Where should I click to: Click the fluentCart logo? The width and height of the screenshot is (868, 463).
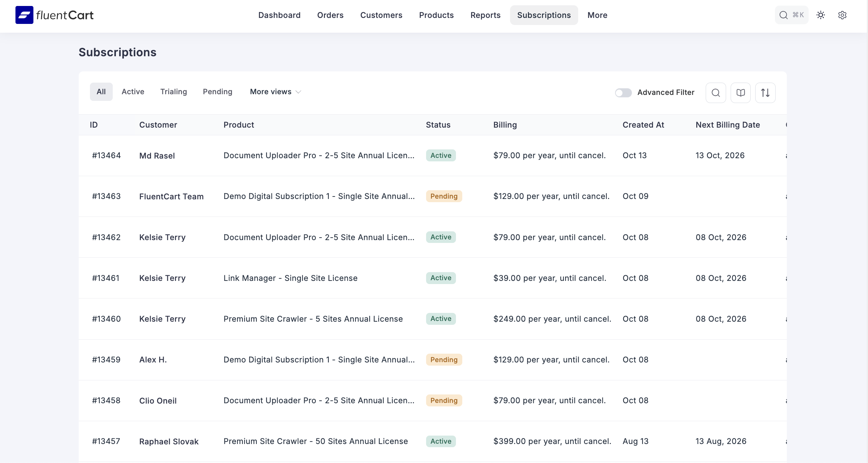(54, 15)
